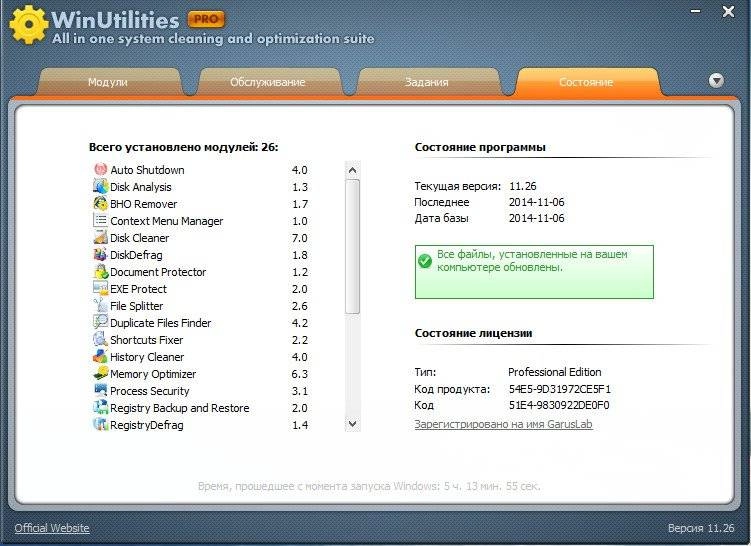Click the Код value 51E4-9830922DE0F0
The image size is (751, 546).
click(559, 405)
